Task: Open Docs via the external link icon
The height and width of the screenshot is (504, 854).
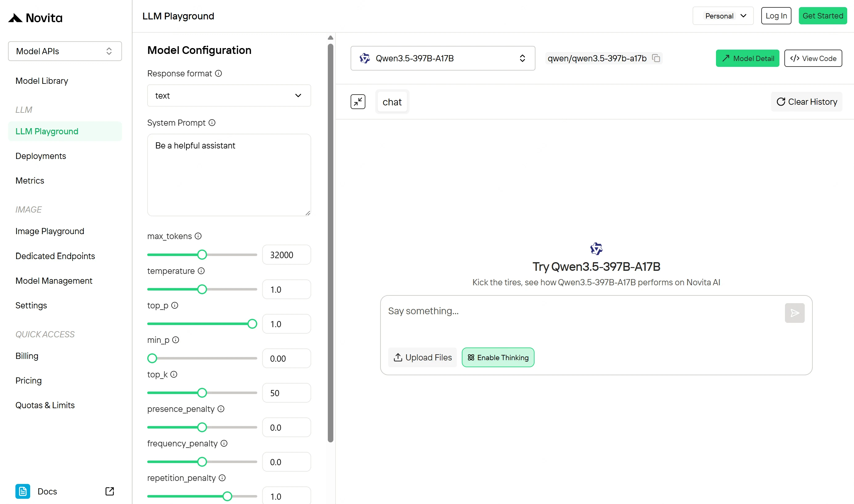Action: (110, 491)
